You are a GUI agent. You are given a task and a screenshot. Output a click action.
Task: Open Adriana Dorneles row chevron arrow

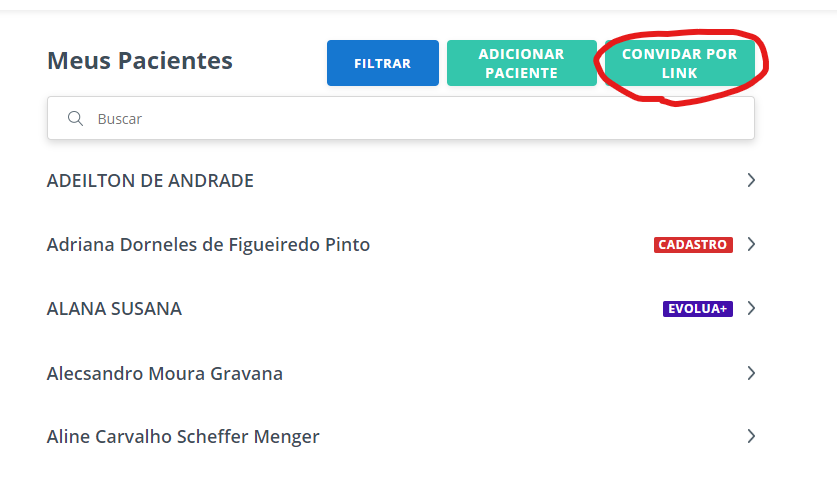point(751,245)
